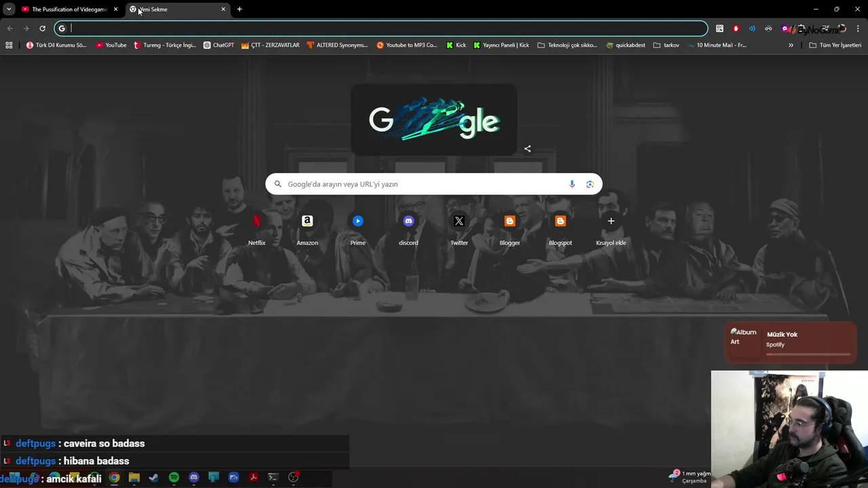This screenshot has width=868, height=488.
Task: Close the Yeni Sekme tab
Action: tap(223, 9)
